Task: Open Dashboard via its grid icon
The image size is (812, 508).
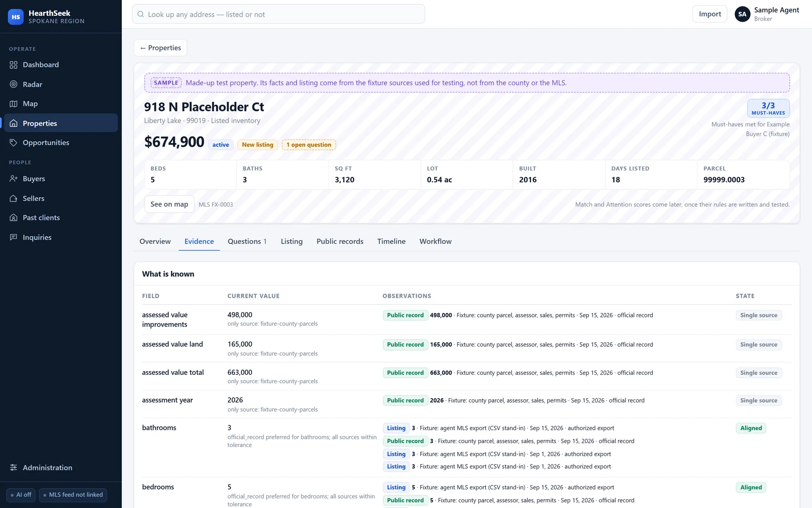Action: pyautogui.click(x=13, y=65)
